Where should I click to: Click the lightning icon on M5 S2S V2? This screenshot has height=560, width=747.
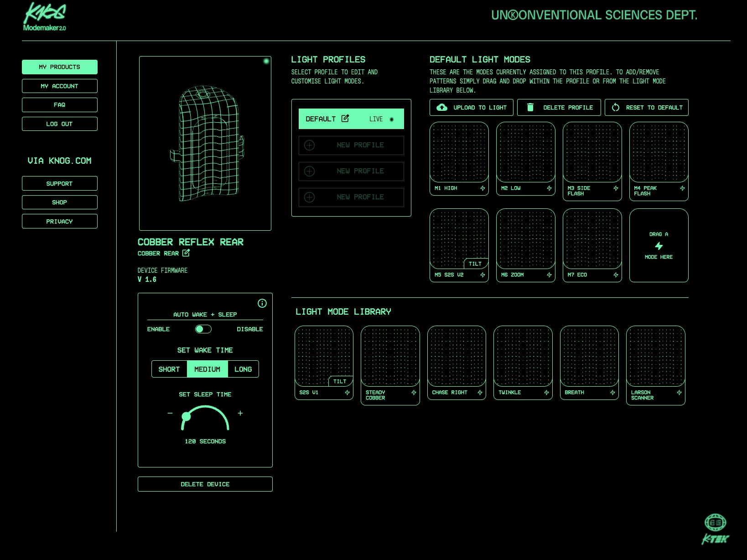pyautogui.click(x=482, y=275)
